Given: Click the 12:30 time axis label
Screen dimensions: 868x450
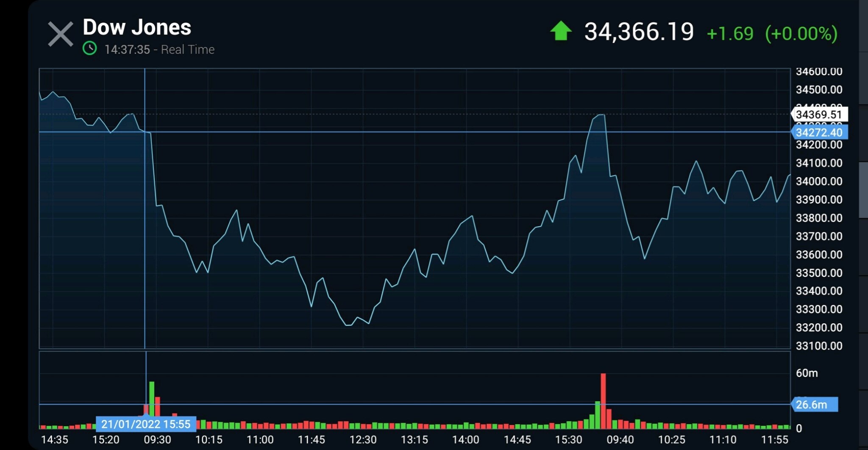Looking at the screenshot, I should pyautogui.click(x=363, y=440).
